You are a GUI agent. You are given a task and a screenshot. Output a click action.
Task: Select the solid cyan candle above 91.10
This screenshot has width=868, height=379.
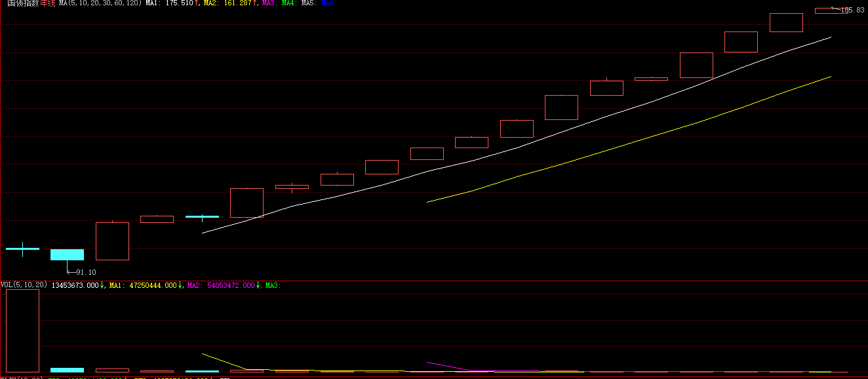pyautogui.click(x=67, y=254)
